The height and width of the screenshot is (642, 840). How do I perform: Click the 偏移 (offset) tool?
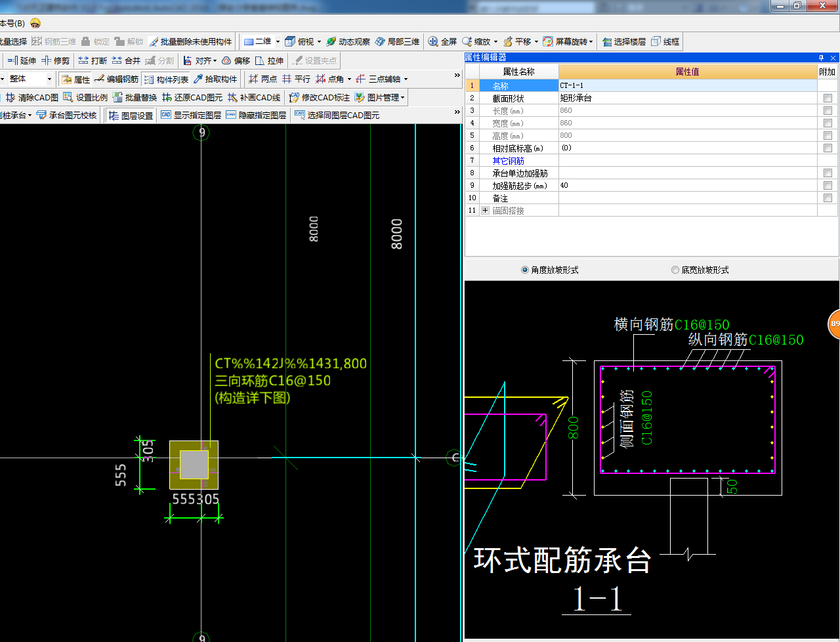236,60
